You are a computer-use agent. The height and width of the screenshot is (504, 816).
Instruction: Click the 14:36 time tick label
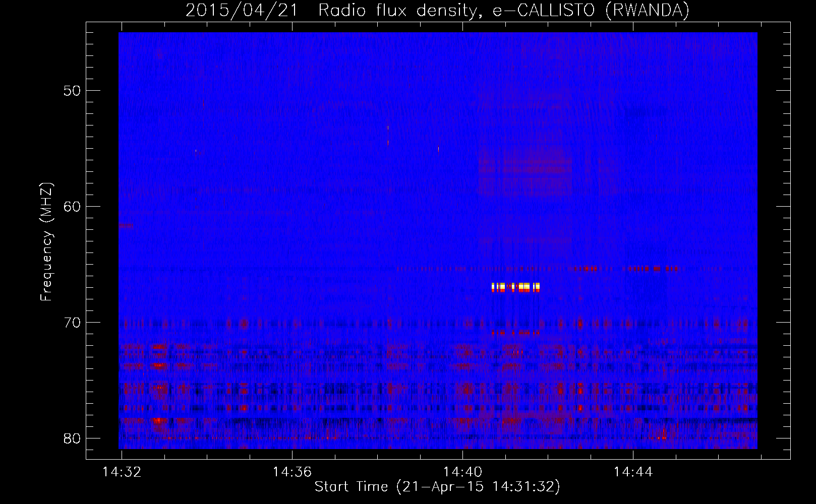[x=292, y=472]
